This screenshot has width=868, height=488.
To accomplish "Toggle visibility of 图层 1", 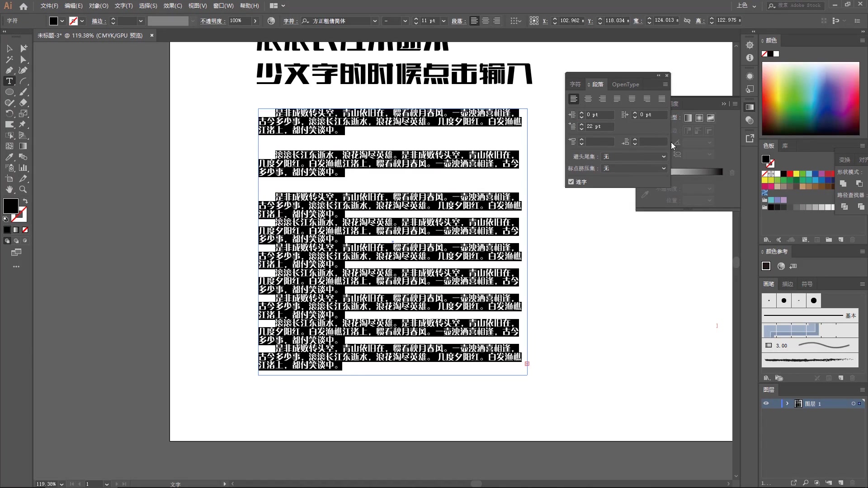I will (767, 404).
